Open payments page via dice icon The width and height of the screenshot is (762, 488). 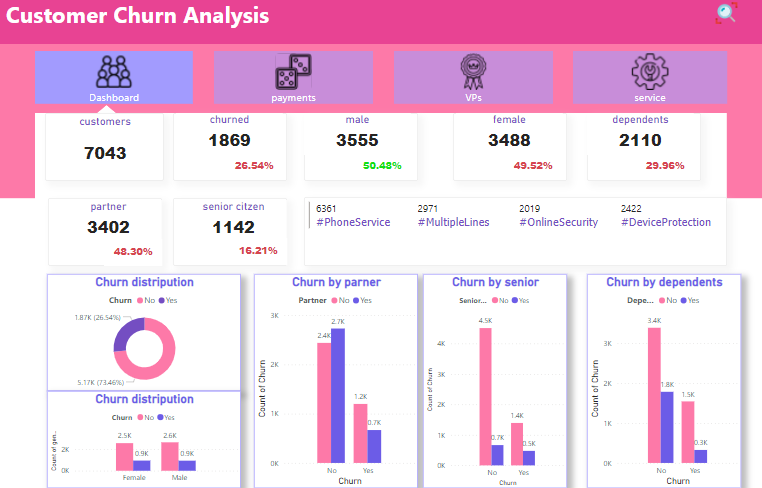coord(293,72)
